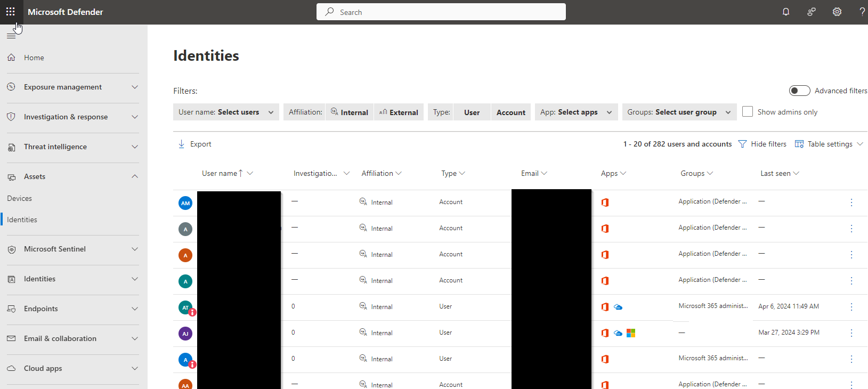Screen dimensions: 868x389
Task: Open the community feedback icon in header
Action: (812, 12)
